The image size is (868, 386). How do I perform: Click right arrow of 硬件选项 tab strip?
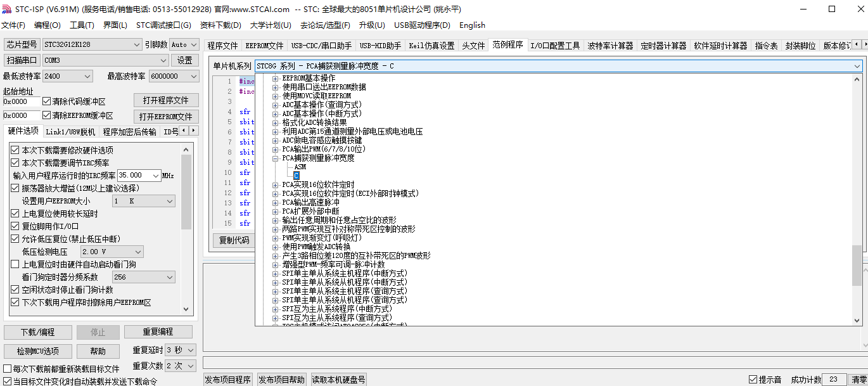click(193, 131)
